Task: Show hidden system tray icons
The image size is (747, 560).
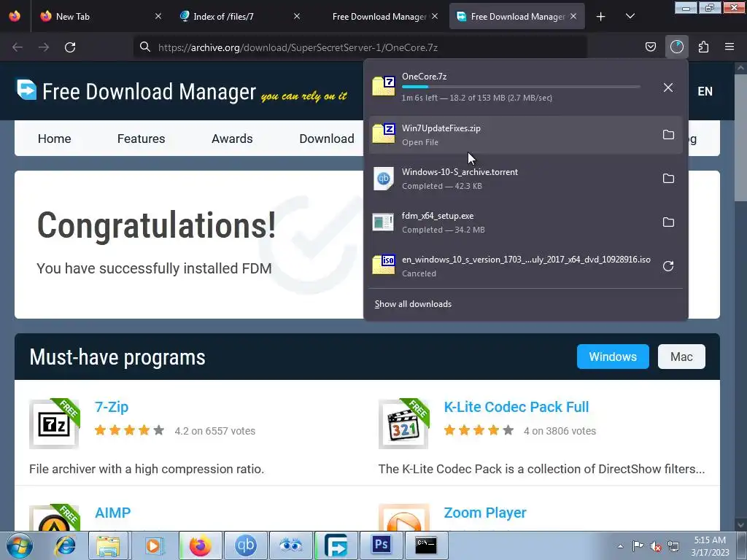Action: (620, 546)
